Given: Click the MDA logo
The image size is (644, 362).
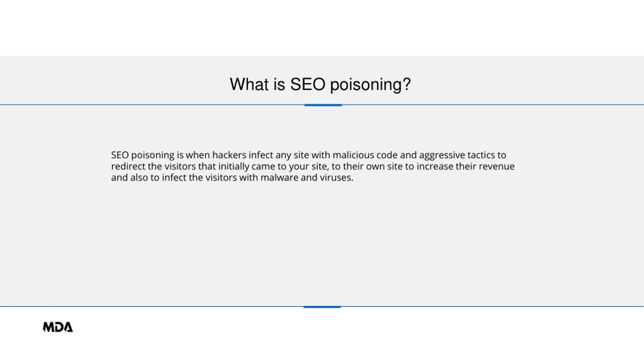Looking at the screenshot, I should (x=58, y=327).
